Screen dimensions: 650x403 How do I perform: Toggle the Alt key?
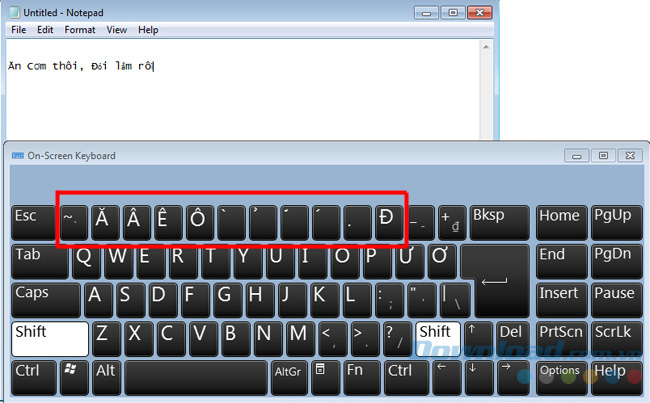(x=107, y=377)
